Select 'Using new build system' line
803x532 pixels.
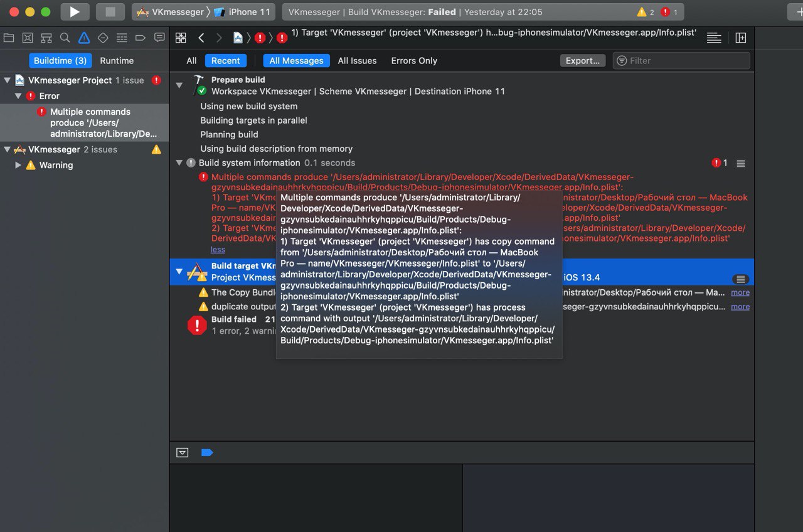249,106
